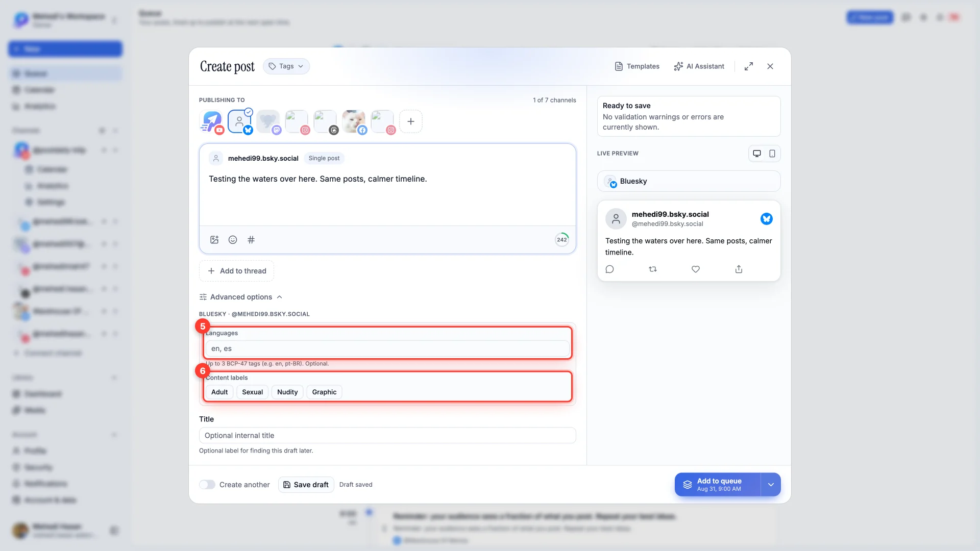This screenshot has width=980, height=551.
Task: Expand the Create post dialog to fullscreen
Action: tap(749, 66)
